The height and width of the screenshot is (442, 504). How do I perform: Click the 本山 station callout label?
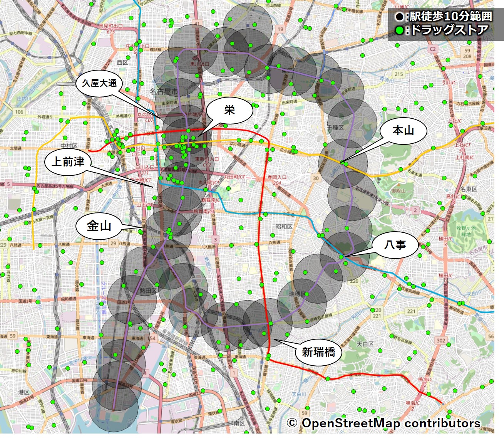403,131
